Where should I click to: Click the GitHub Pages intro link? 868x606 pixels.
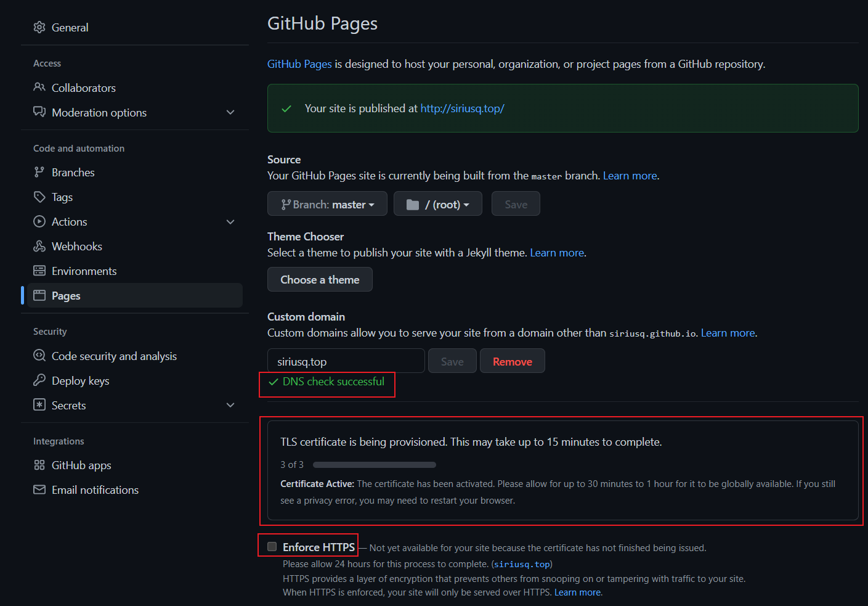(x=299, y=64)
